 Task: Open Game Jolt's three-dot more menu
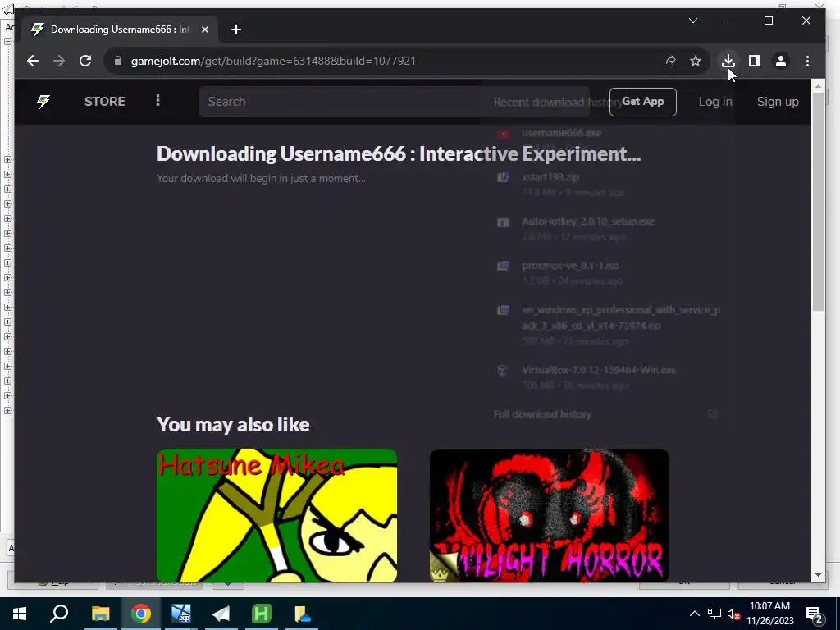pyautogui.click(x=157, y=101)
